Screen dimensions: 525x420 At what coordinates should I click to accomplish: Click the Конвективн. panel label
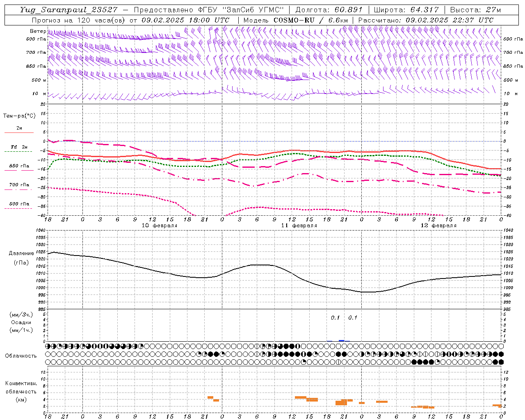coord(21,383)
